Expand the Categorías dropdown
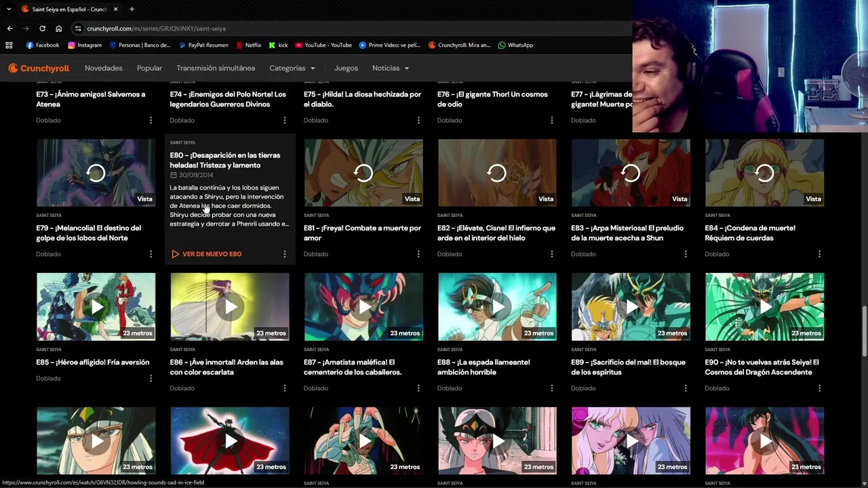The width and height of the screenshot is (868, 488). 292,68
